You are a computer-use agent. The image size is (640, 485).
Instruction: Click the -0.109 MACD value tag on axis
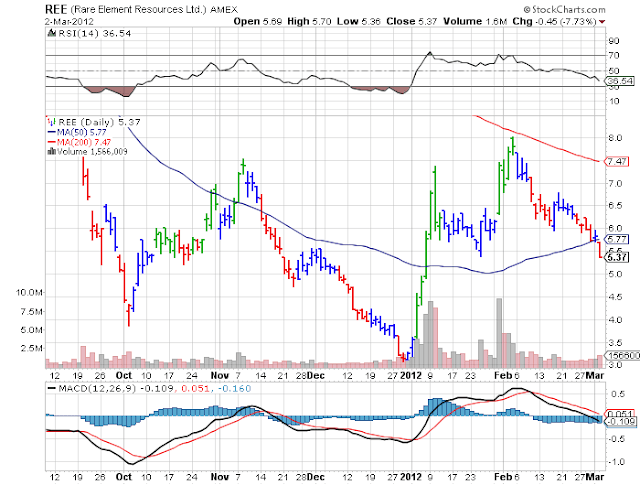pyautogui.click(x=621, y=422)
